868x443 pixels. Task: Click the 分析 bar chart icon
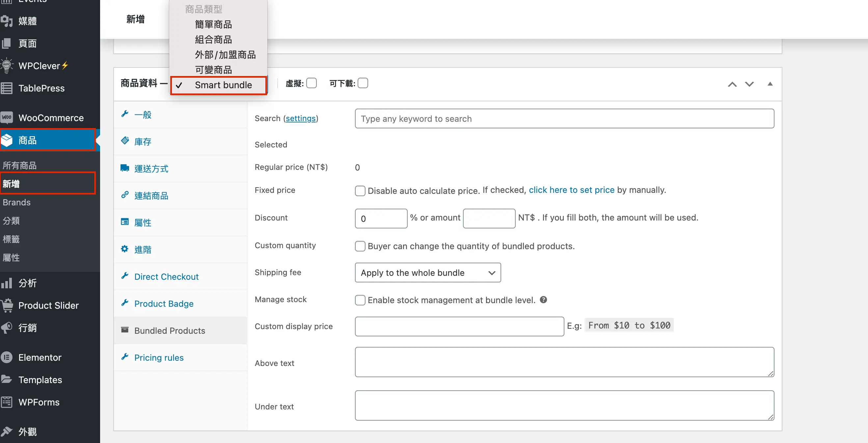pos(7,283)
